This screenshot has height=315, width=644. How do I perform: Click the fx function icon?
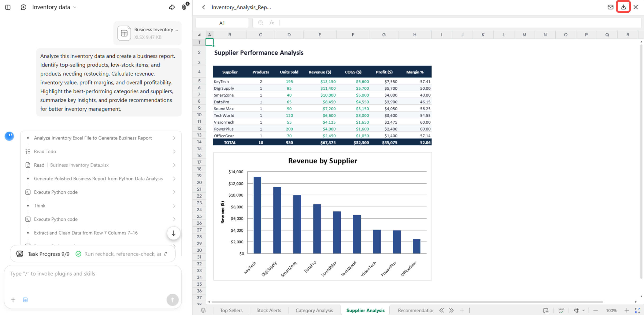pos(272,23)
